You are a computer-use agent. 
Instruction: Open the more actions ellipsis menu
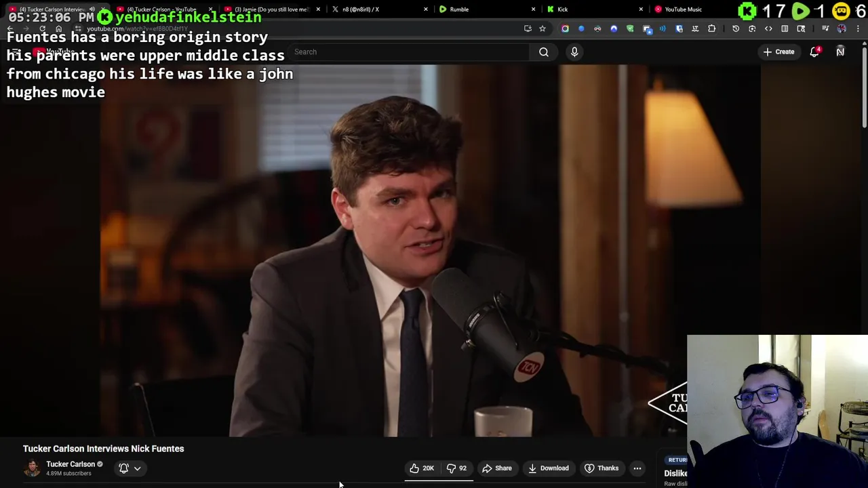click(637, 468)
